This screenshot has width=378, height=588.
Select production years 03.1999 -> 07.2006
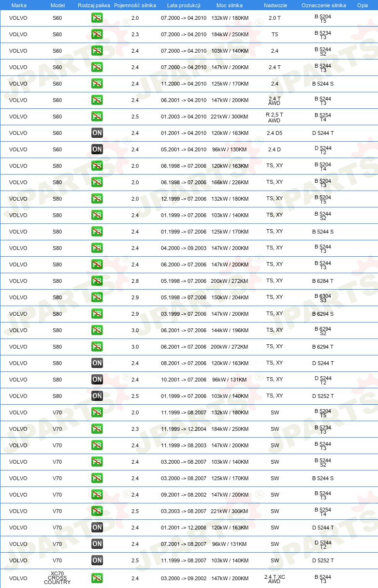click(184, 314)
